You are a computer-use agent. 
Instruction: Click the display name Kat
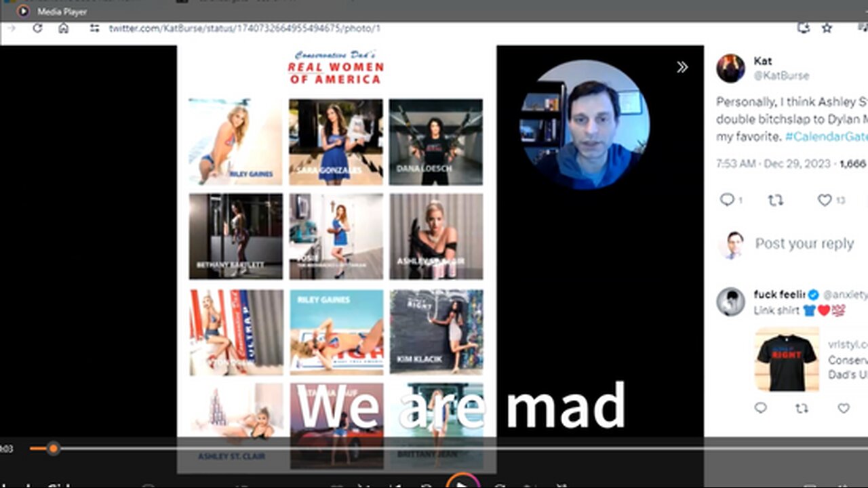pyautogui.click(x=763, y=61)
